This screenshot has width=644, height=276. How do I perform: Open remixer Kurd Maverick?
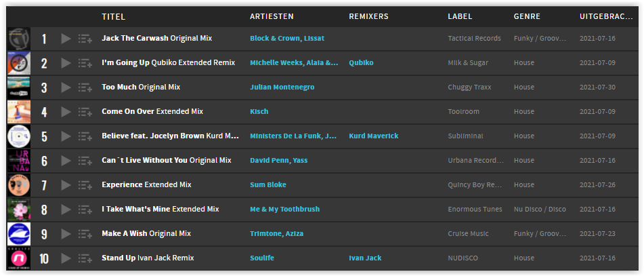(373, 136)
